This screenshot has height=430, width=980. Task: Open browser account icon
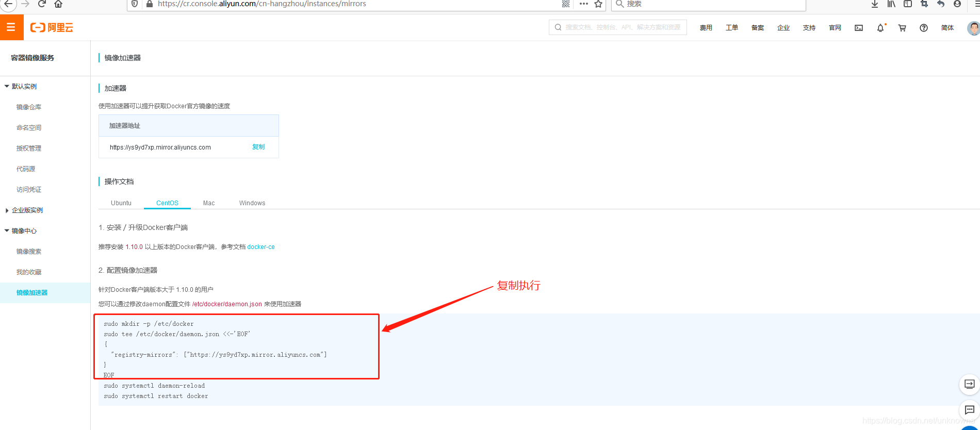click(x=957, y=4)
